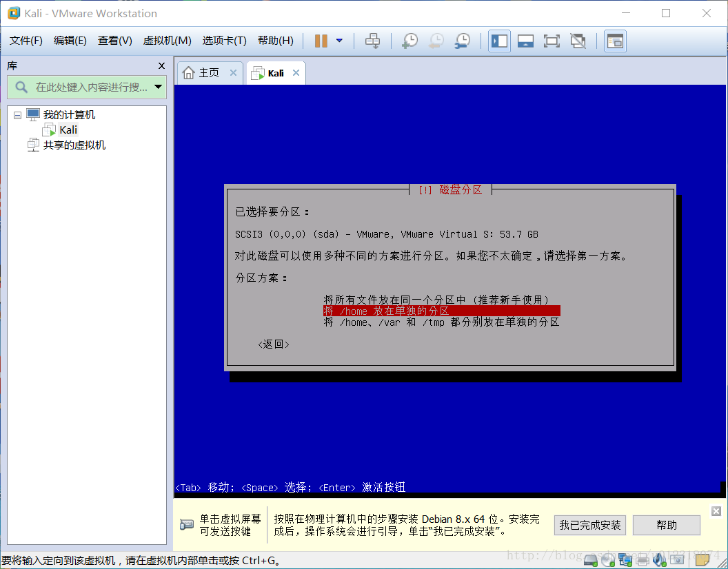728x569 pixels.
Task: Switch to Unity mode
Action: tap(578, 41)
